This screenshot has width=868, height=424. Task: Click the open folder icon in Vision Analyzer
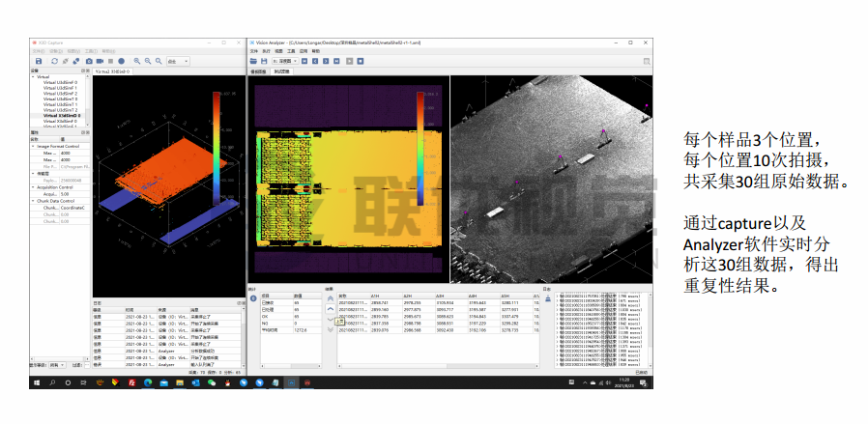click(x=253, y=61)
